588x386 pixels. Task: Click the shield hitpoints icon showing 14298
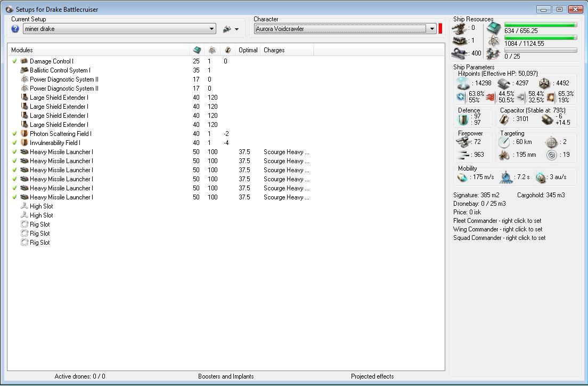[463, 83]
